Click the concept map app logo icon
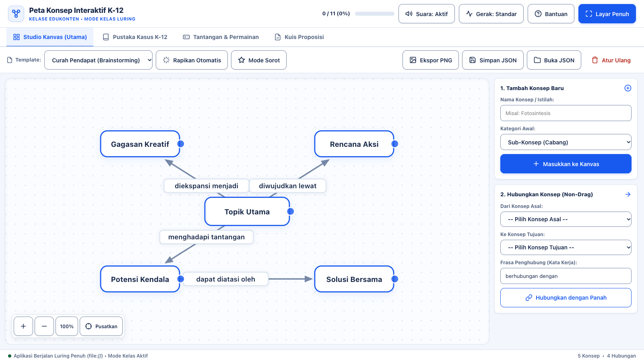This screenshot has width=644, height=362. [x=16, y=14]
